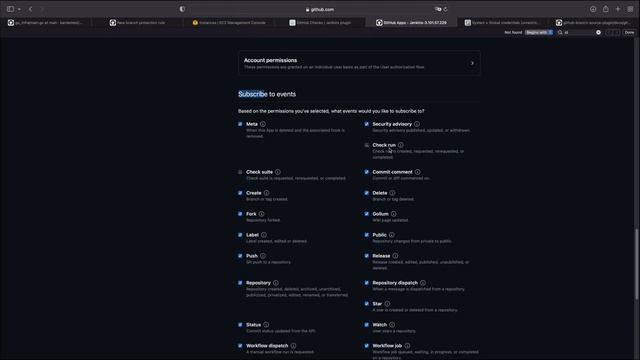Show info for Fork event
640x360 pixels.
(261, 214)
